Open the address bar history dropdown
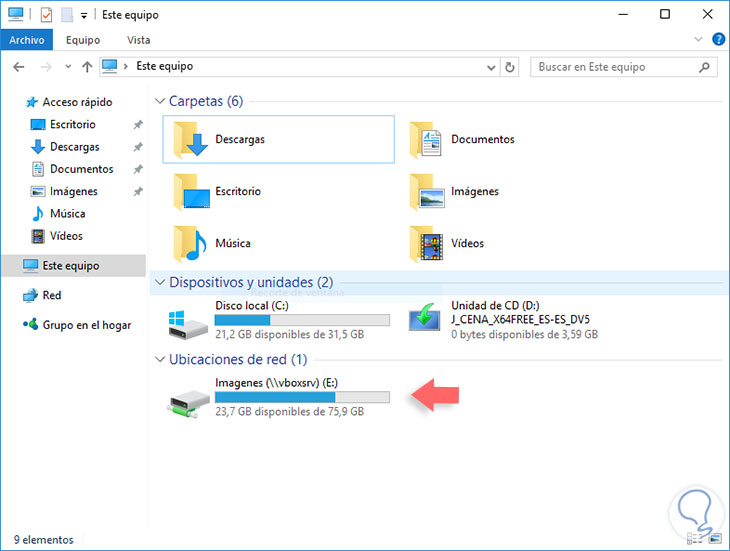 point(491,67)
